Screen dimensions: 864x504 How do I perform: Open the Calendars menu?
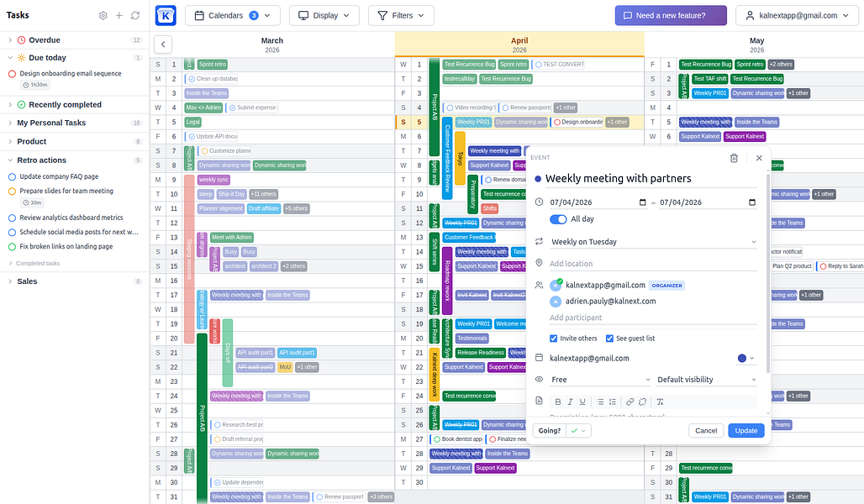(233, 15)
